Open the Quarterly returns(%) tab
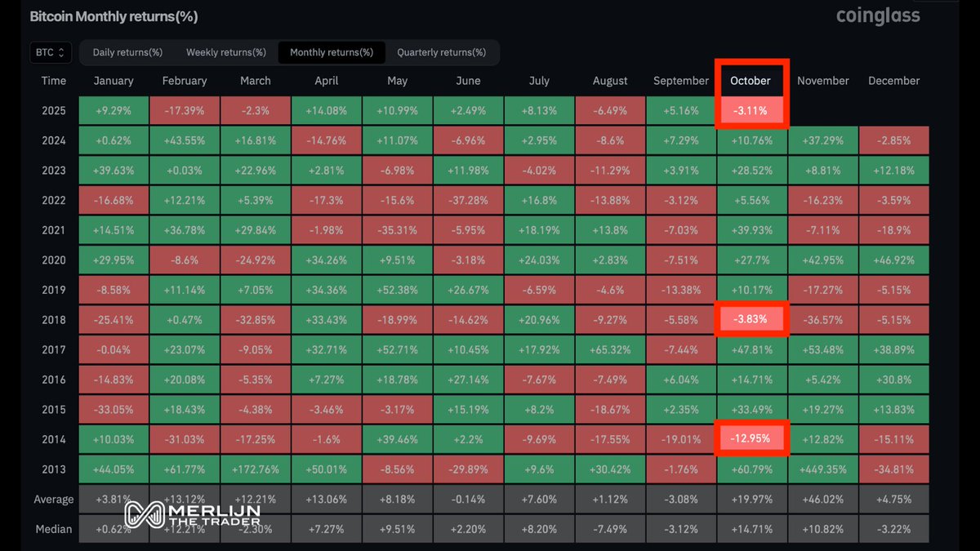This screenshot has height=551, width=980. coord(443,51)
